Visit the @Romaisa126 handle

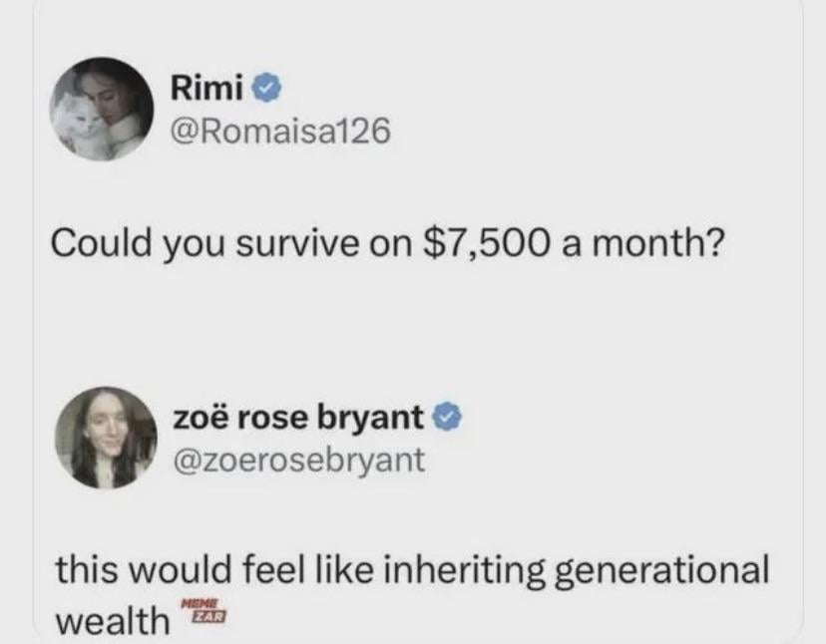click(x=266, y=131)
